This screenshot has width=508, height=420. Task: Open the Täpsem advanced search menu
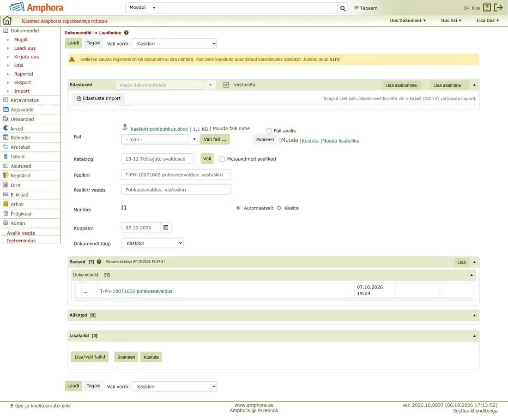click(366, 8)
